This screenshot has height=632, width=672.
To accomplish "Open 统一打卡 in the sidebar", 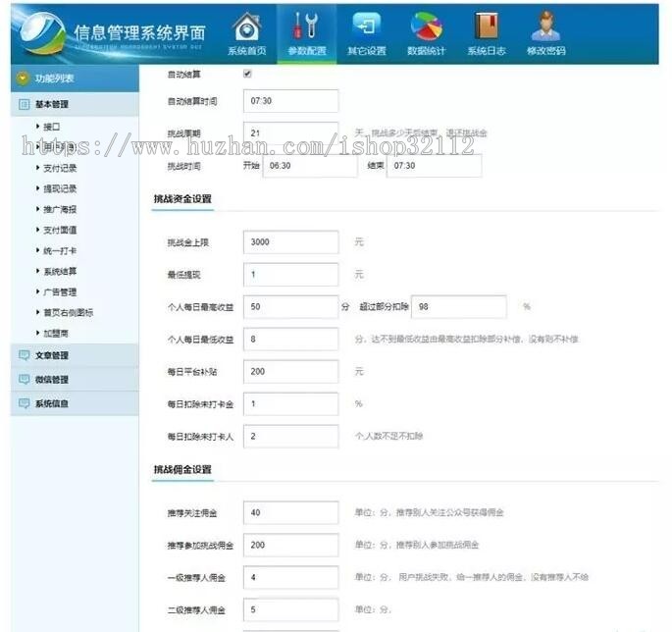I will 60,250.
